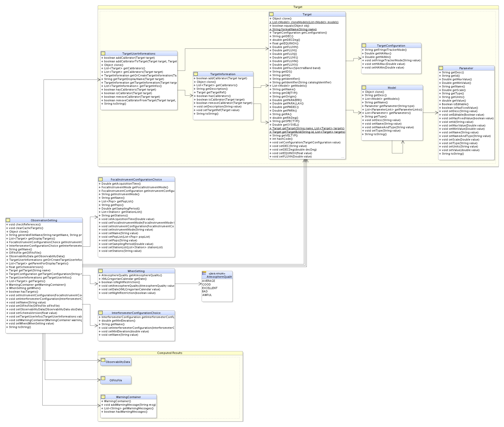Select the OIFitsFile class node

pos(116,380)
